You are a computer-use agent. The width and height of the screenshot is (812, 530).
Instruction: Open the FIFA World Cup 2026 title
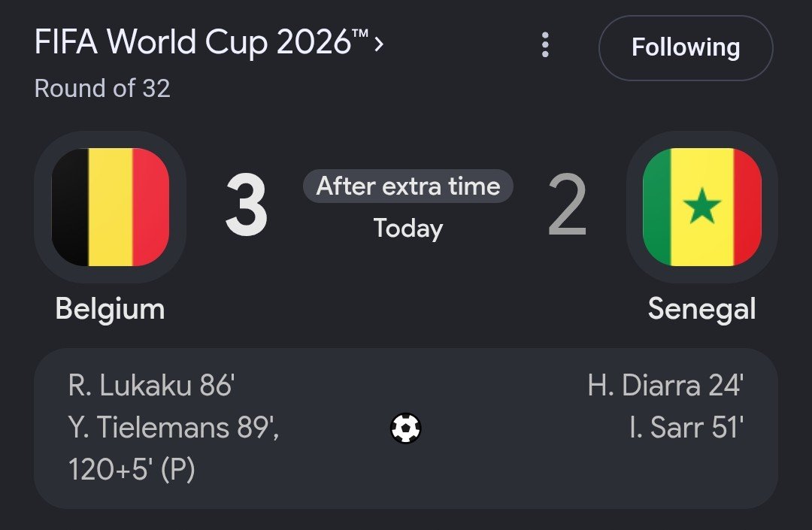(x=201, y=42)
